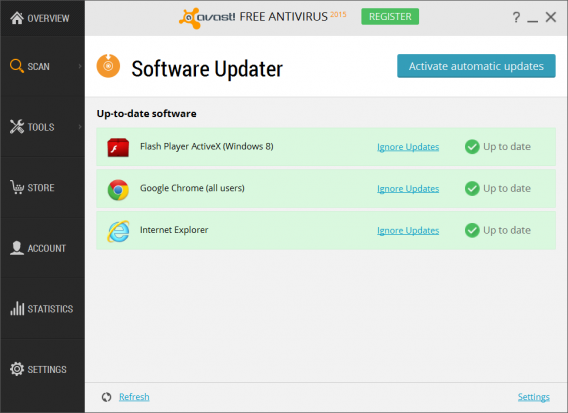
Task: Click the Store shopping cart icon
Action: pyautogui.click(x=17, y=187)
